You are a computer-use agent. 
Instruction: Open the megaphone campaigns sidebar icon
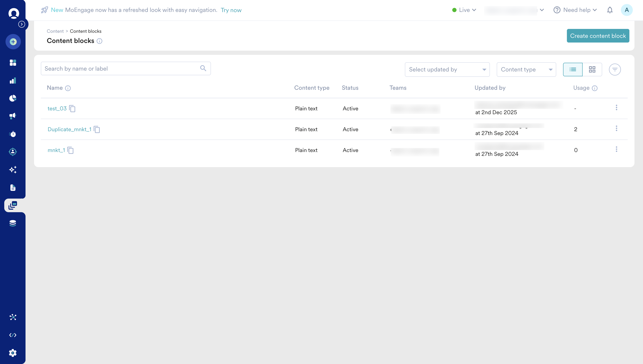click(13, 116)
